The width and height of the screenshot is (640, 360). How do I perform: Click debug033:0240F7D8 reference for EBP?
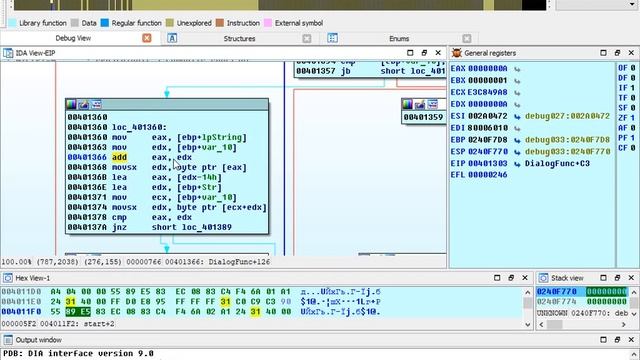point(567,140)
